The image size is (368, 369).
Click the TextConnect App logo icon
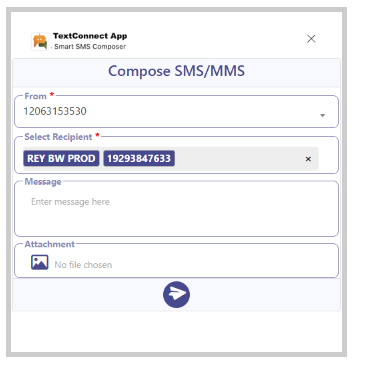pyautogui.click(x=40, y=42)
